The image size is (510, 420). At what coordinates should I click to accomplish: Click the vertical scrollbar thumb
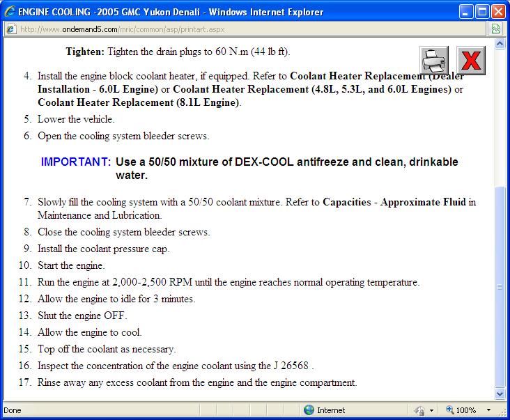tap(500, 287)
